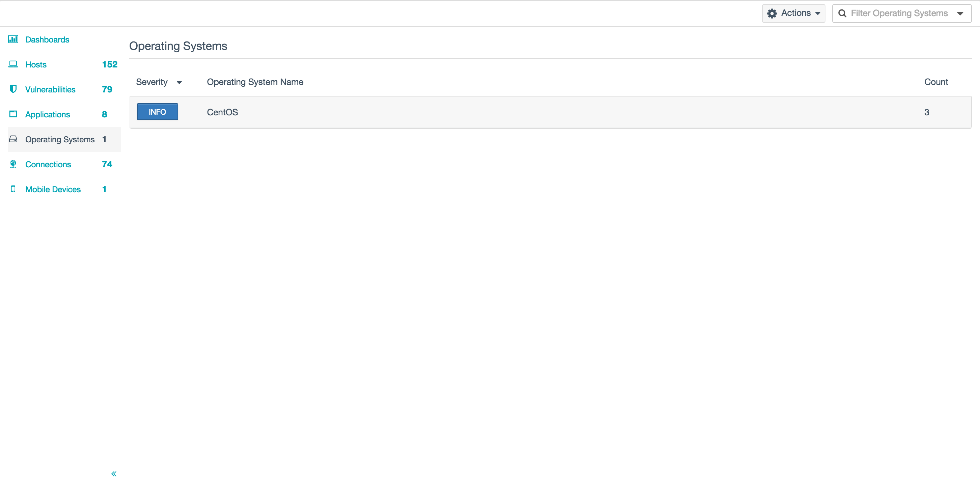Click the Mobile Devices phone icon
The height and width of the screenshot is (486, 980).
pyautogui.click(x=13, y=189)
